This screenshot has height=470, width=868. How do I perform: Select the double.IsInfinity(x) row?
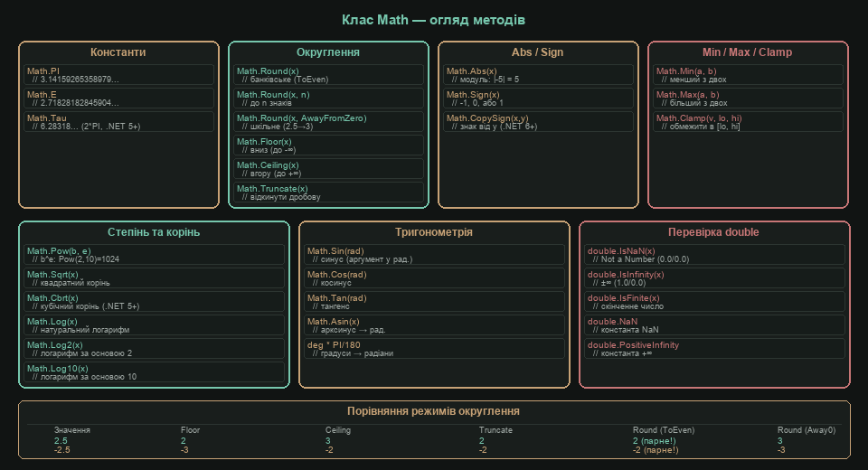click(x=714, y=278)
